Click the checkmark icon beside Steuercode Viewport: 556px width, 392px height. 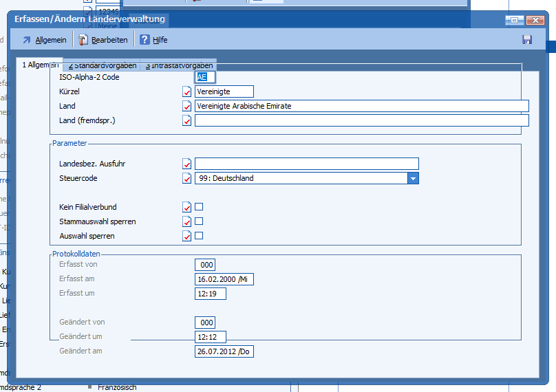pyautogui.click(x=186, y=178)
